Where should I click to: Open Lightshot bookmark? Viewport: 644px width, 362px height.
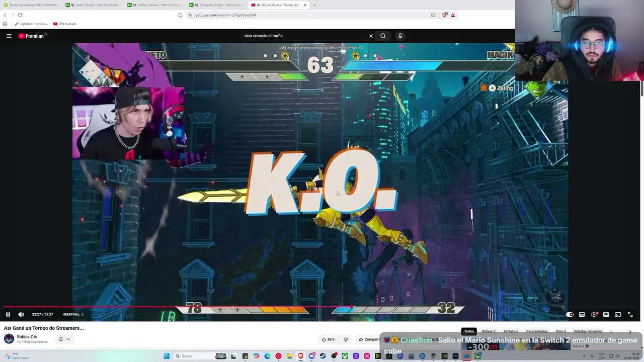[31, 24]
